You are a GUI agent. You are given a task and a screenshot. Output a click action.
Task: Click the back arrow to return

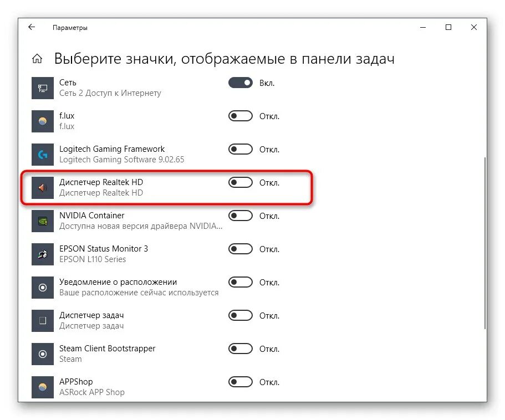(31, 27)
